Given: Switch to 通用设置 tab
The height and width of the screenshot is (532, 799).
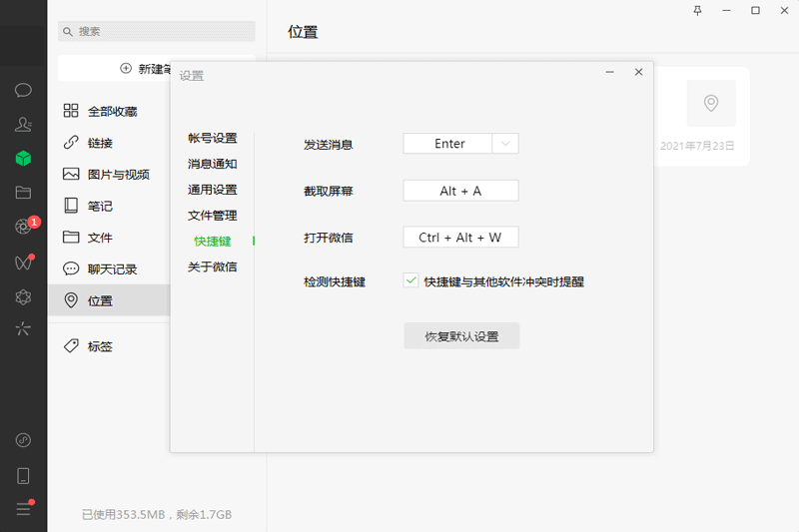Looking at the screenshot, I should click(212, 190).
